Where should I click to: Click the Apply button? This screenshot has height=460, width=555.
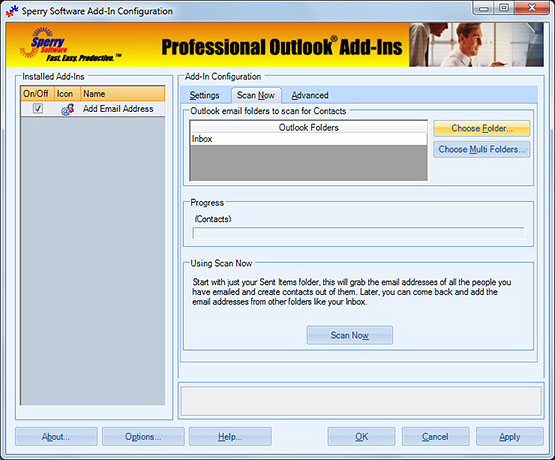tap(510, 437)
